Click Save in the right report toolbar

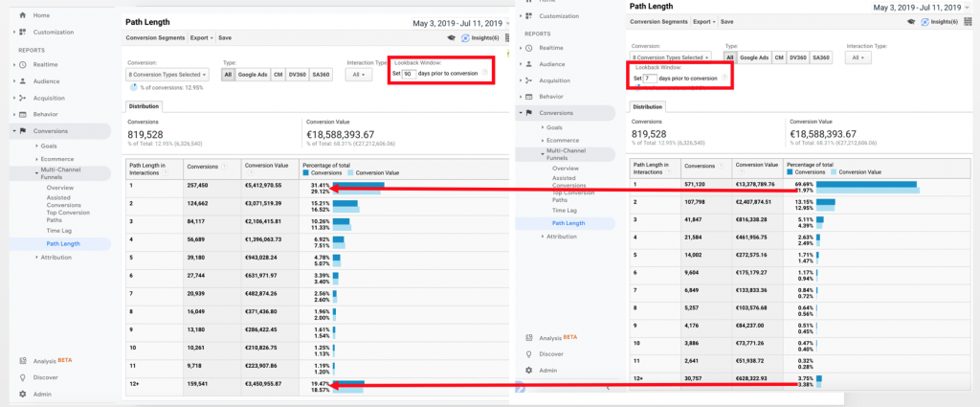[x=727, y=21]
